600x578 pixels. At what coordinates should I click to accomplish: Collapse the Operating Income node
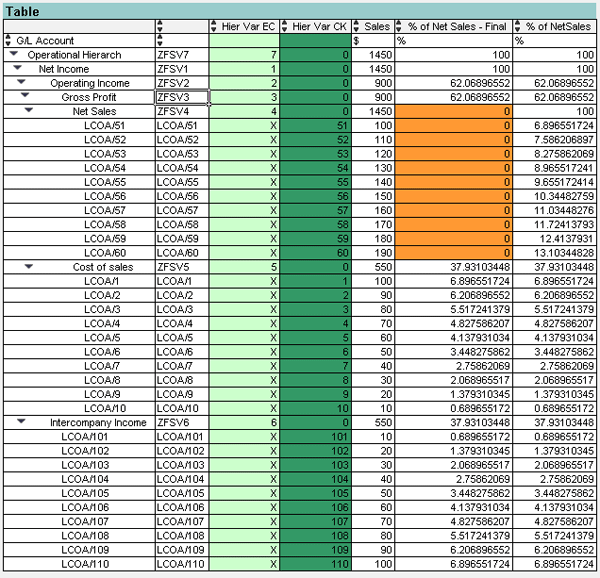coord(21,83)
